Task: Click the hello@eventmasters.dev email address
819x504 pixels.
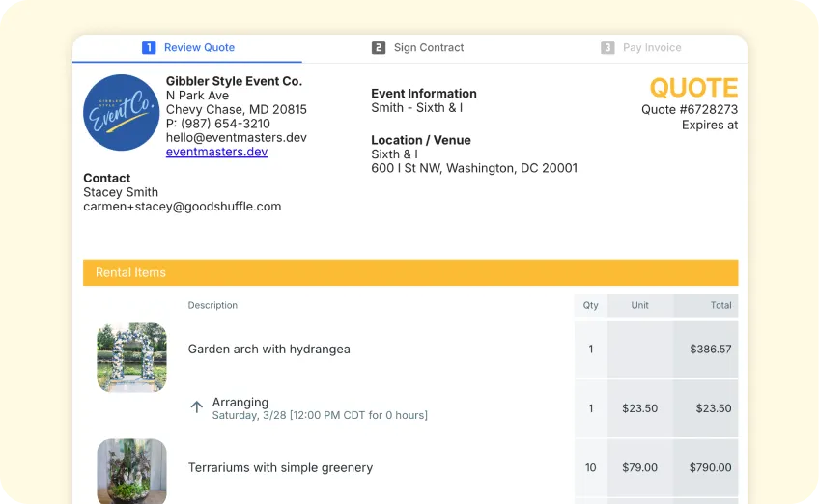Action: pyautogui.click(x=236, y=138)
